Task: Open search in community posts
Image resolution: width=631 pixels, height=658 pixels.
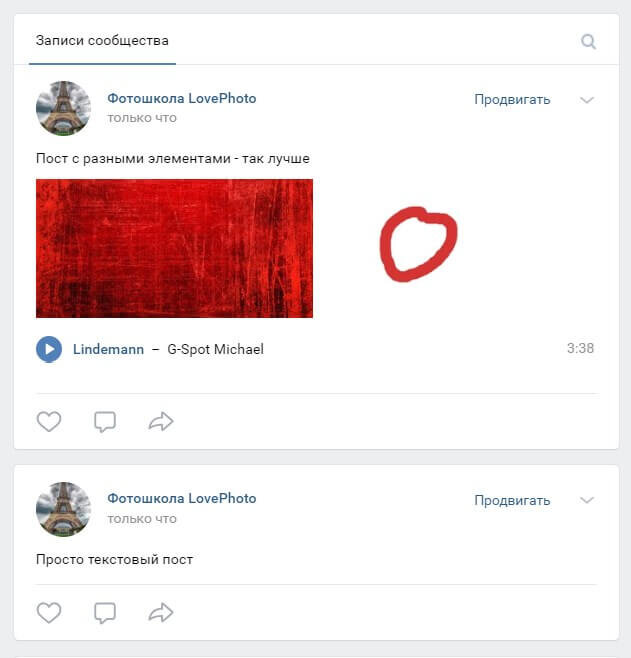Action: 588,42
